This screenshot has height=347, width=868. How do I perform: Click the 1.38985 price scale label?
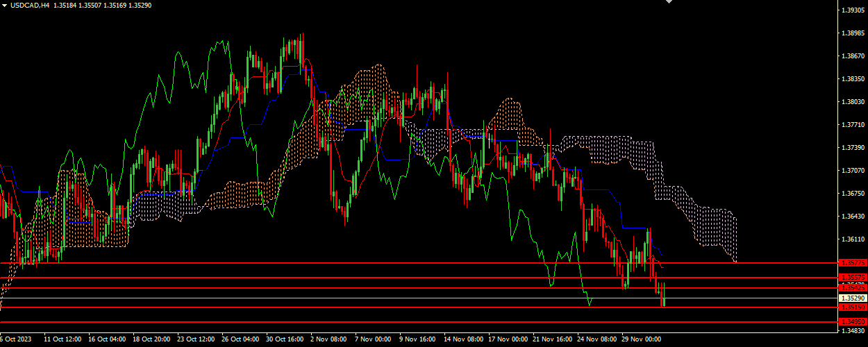click(x=852, y=33)
